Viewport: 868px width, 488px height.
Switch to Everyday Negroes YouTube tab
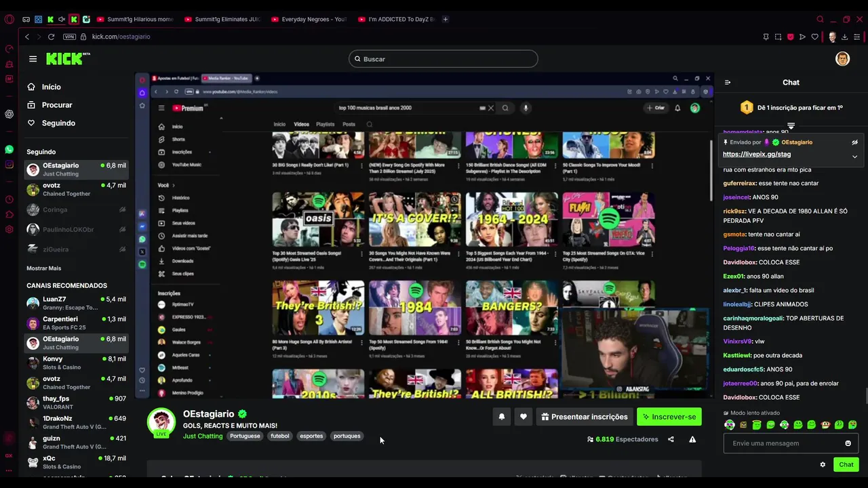click(309, 19)
